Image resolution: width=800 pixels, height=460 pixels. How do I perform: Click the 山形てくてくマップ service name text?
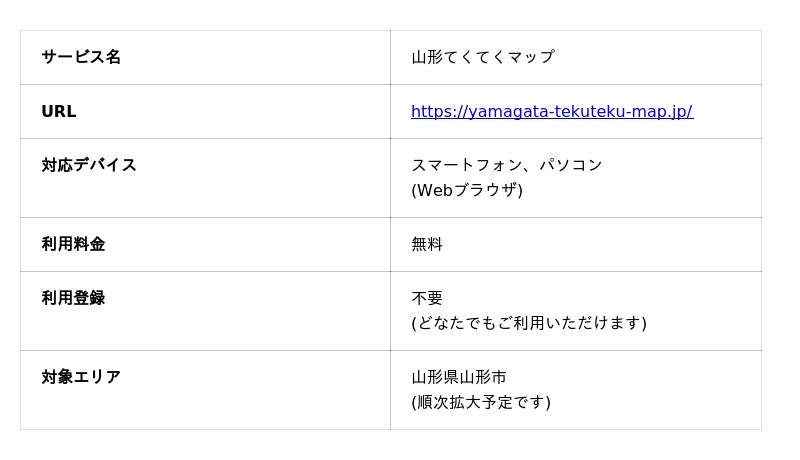point(482,57)
